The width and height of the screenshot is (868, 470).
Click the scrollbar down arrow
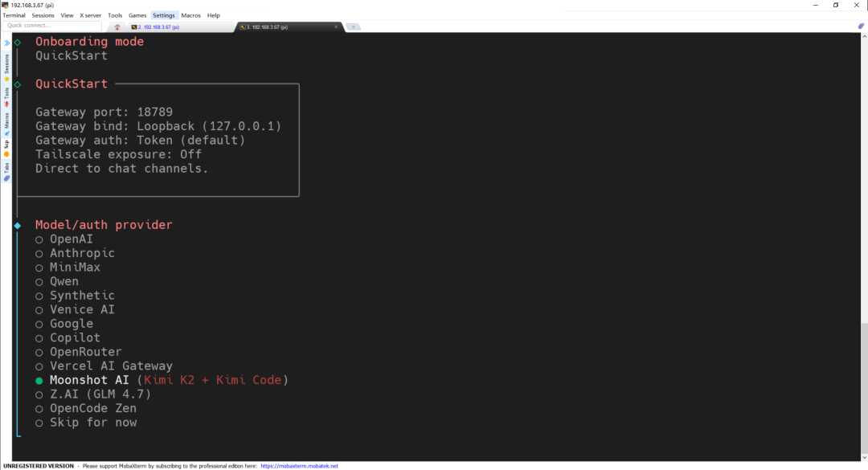point(864,457)
